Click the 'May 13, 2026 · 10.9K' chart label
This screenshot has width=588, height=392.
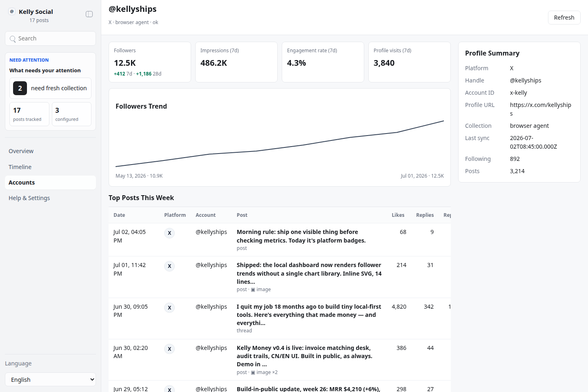[x=139, y=176]
